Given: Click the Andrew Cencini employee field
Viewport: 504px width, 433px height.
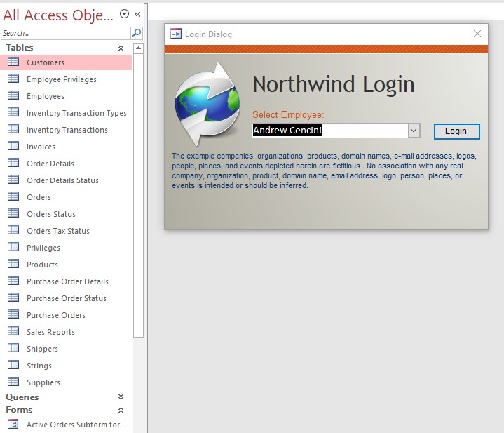Looking at the screenshot, I should pos(330,131).
